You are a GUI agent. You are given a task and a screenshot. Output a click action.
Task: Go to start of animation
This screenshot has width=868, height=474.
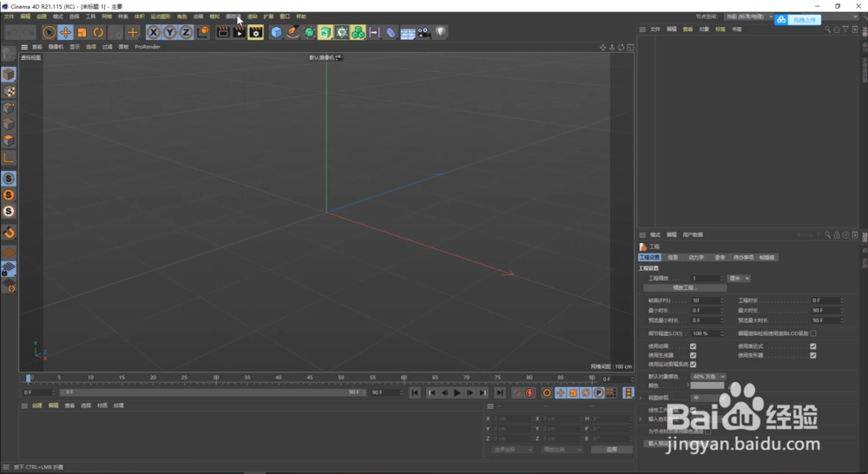click(415, 392)
